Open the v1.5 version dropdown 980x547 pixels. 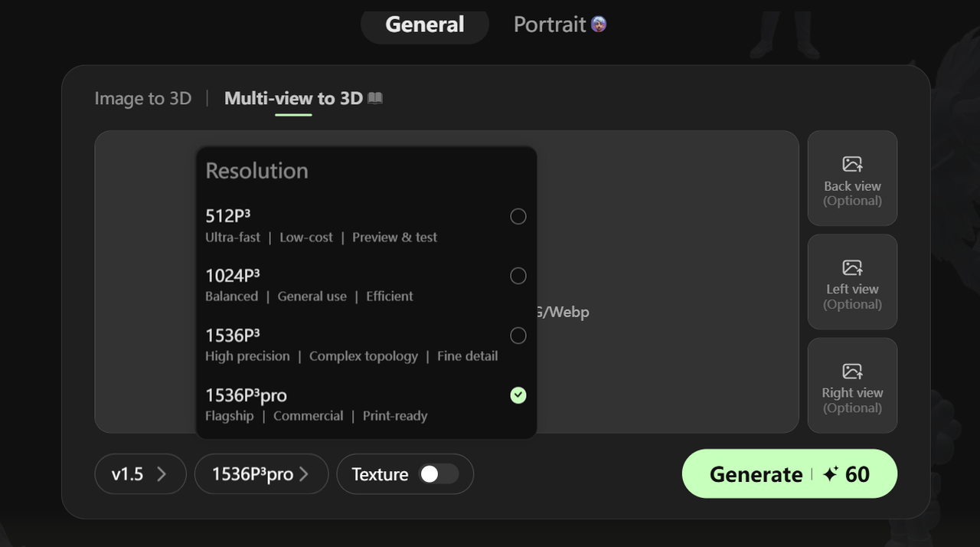(140, 474)
